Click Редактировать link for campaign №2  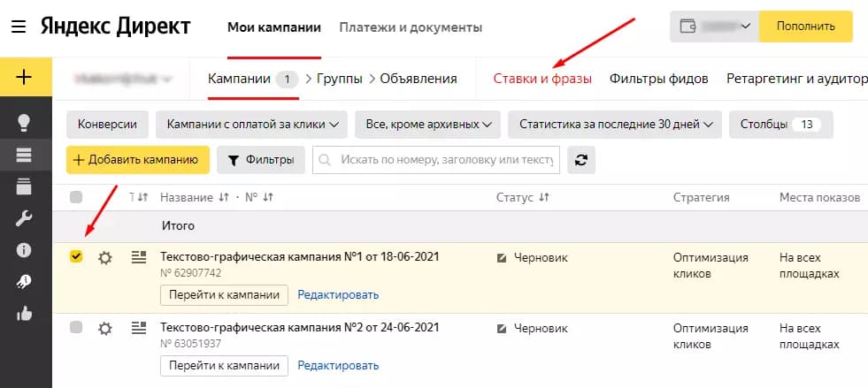338,366
